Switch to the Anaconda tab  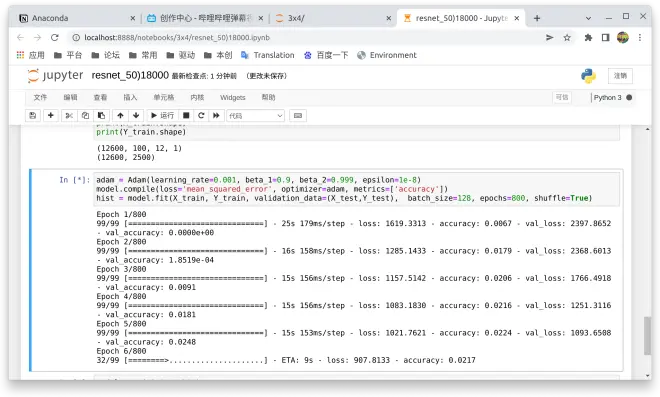(77, 18)
